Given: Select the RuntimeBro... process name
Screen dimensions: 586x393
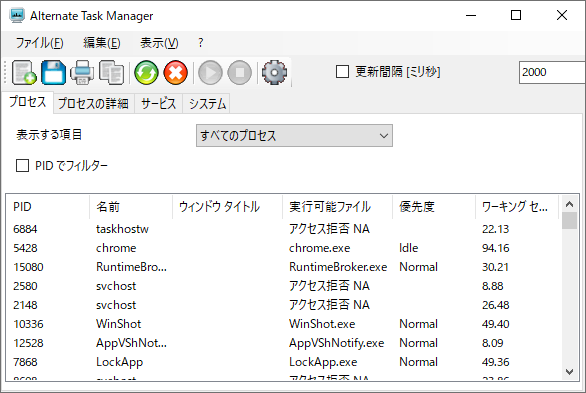Looking at the screenshot, I should pyautogui.click(x=131, y=267).
